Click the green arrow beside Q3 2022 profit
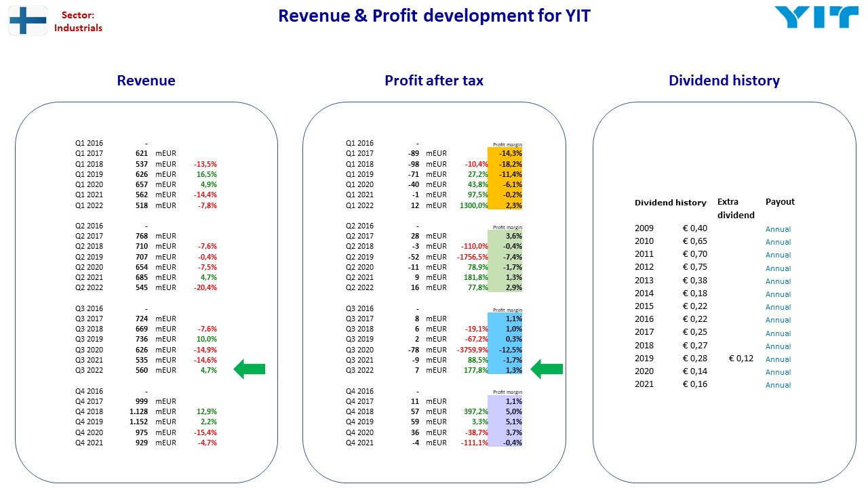Viewport: 868px width, 488px height. [547, 369]
